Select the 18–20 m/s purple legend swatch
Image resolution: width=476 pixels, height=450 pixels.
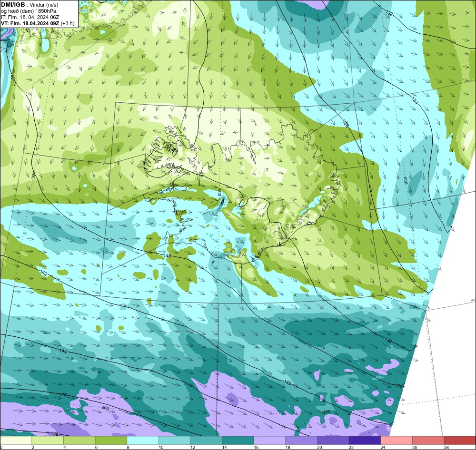click(301, 440)
